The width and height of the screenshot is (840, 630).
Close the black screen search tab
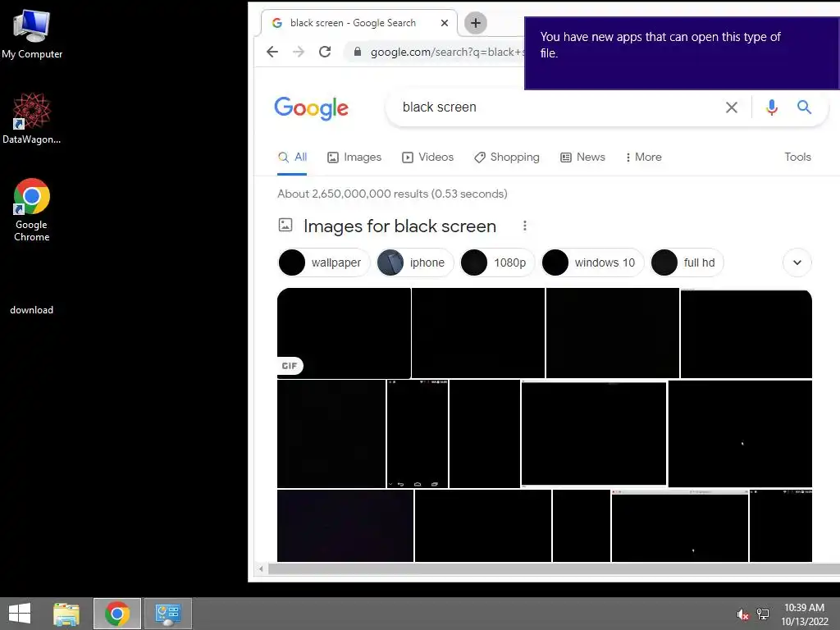[444, 23]
